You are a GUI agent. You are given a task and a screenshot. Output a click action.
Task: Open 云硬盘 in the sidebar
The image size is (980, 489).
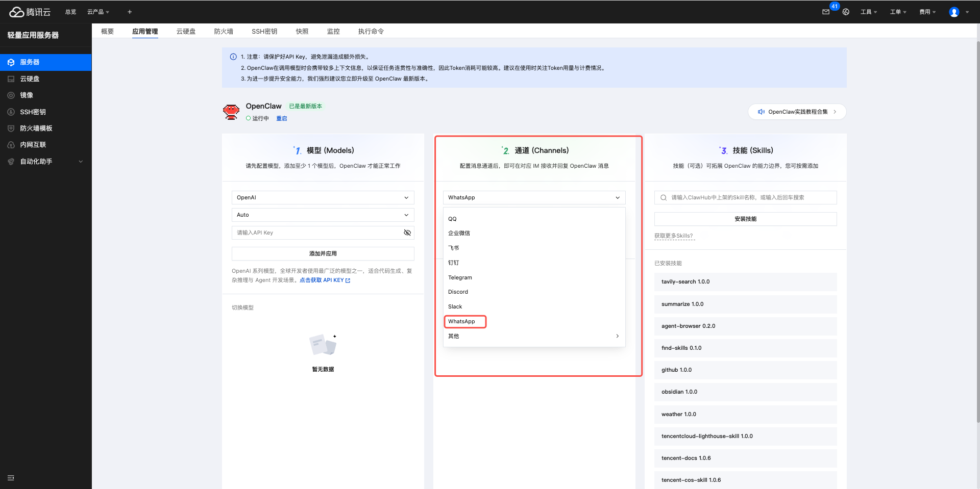[30, 79]
